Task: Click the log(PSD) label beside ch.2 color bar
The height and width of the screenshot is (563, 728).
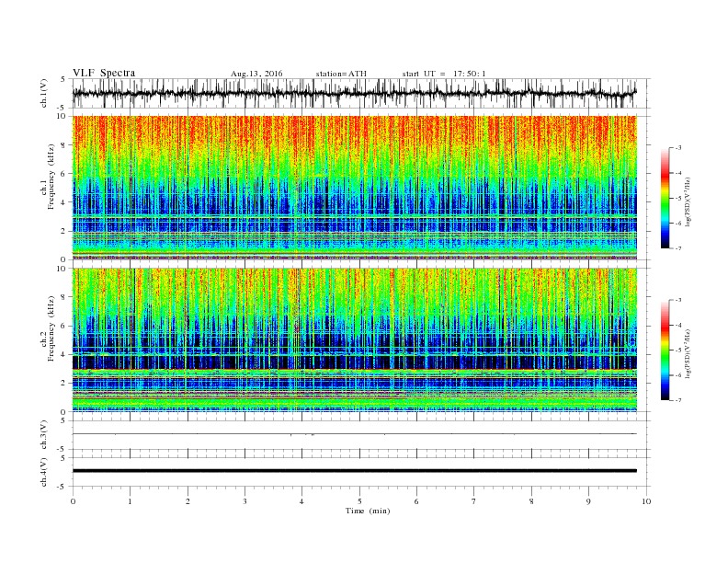Action: click(x=688, y=354)
